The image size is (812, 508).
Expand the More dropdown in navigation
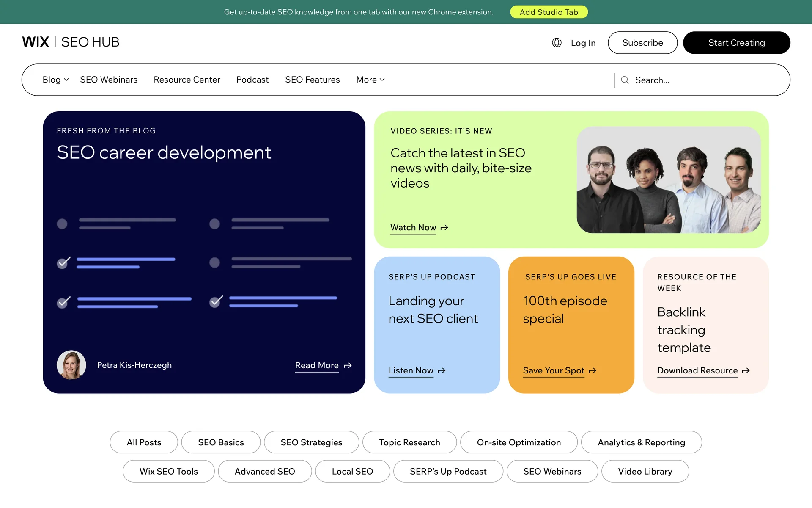coord(370,80)
